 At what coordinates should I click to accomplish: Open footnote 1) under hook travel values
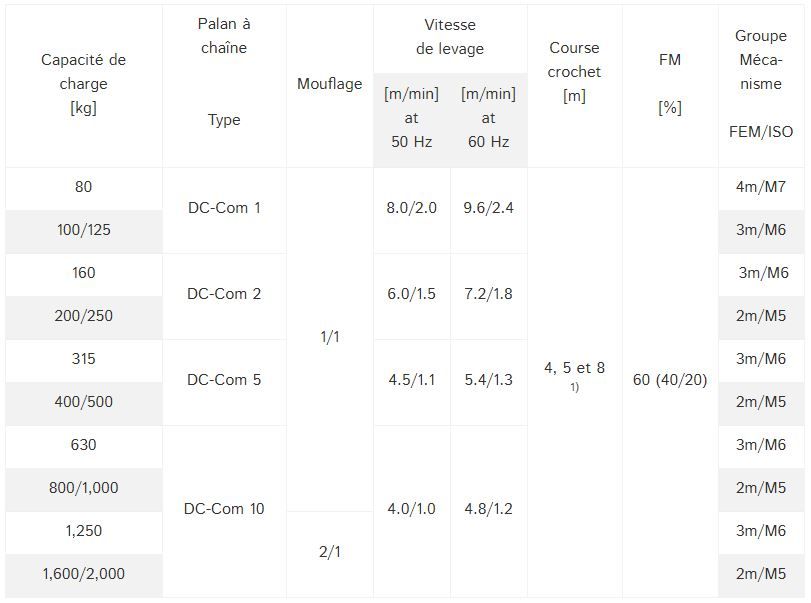(x=575, y=387)
